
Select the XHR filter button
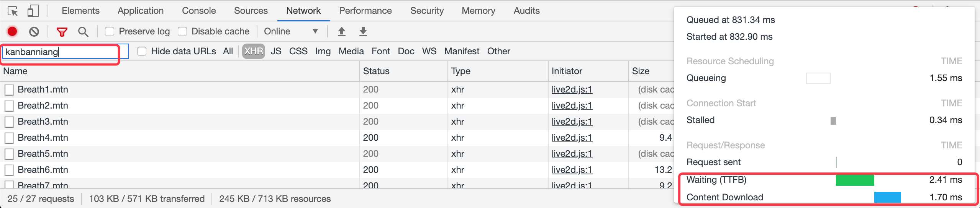pyautogui.click(x=254, y=51)
